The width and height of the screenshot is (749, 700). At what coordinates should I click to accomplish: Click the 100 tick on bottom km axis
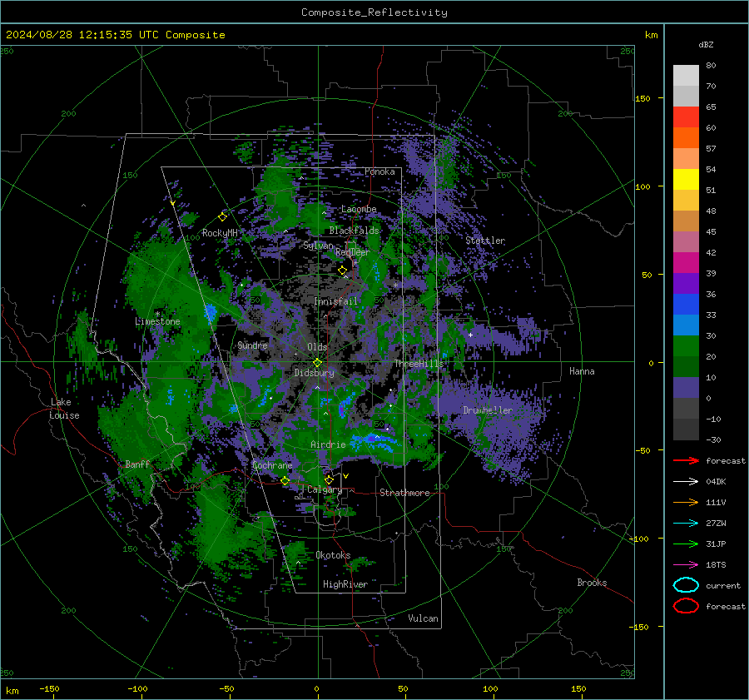pyautogui.click(x=490, y=688)
